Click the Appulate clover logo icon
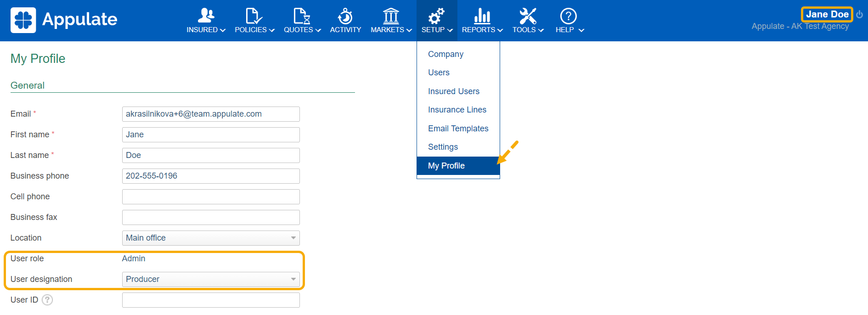This screenshot has width=868, height=315. pos(23,20)
